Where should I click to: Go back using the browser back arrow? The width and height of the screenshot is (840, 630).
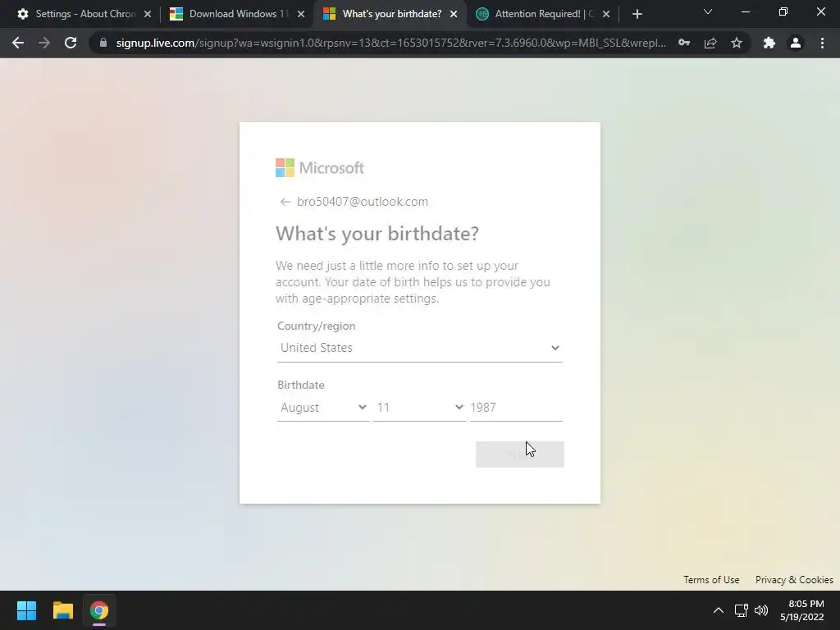click(x=18, y=43)
